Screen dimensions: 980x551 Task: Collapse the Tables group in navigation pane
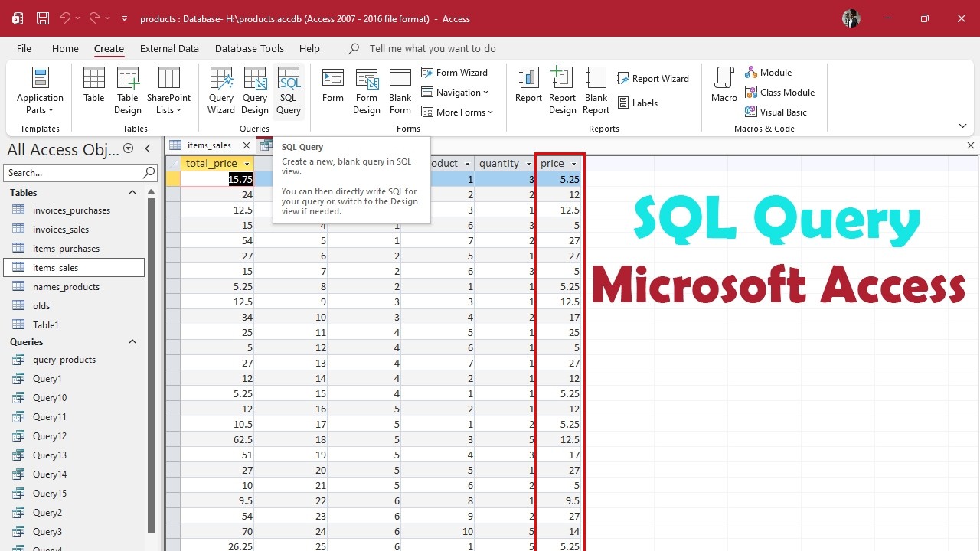tap(132, 193)
